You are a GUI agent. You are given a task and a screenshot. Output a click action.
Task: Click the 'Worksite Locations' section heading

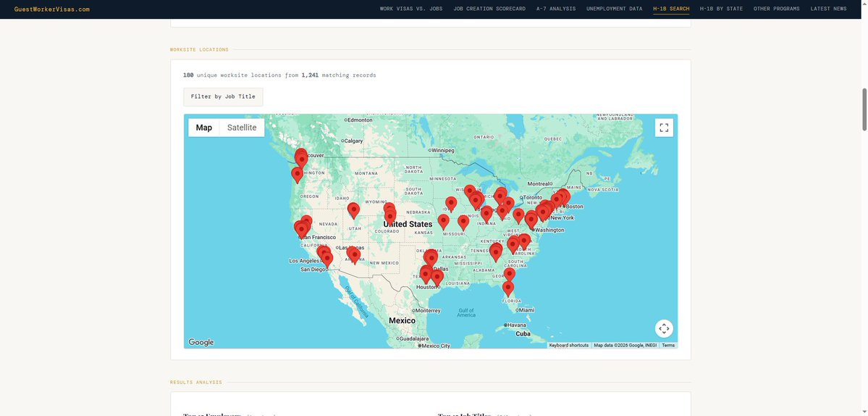point(199,50)
